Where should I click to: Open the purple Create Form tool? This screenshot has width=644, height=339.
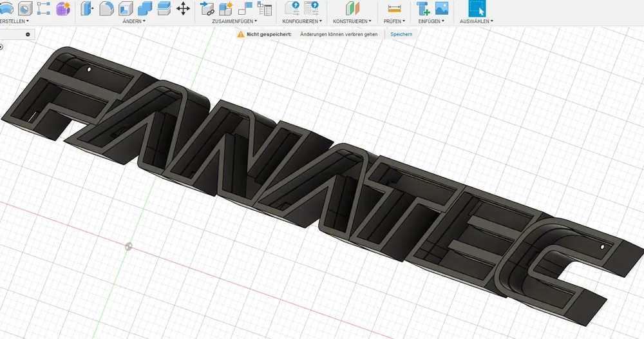pos(63,8)
